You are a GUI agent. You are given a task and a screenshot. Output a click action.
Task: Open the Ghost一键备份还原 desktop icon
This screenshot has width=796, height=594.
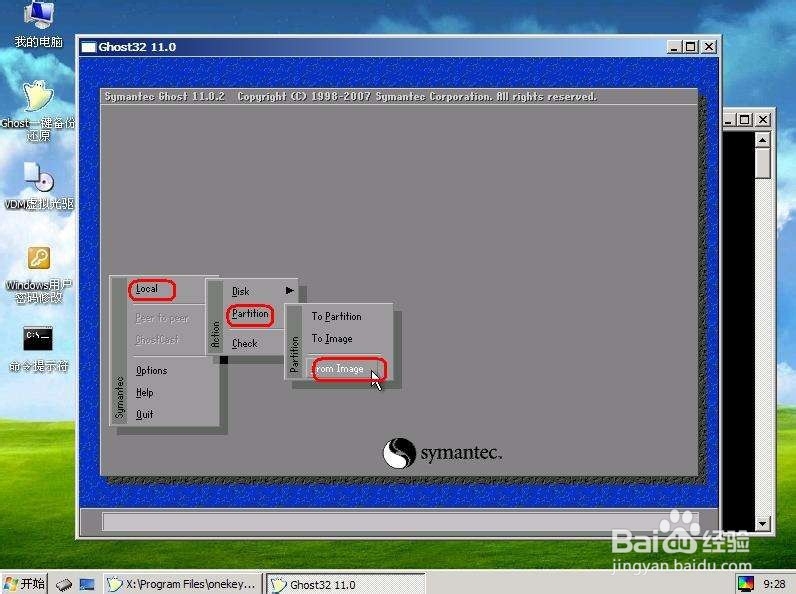coord(38,111)
